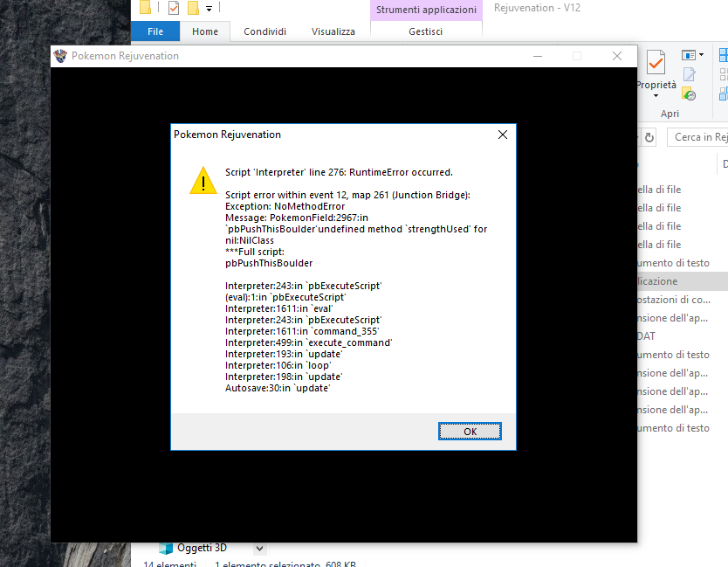Click the OK button in error dialog

(470, 432)
